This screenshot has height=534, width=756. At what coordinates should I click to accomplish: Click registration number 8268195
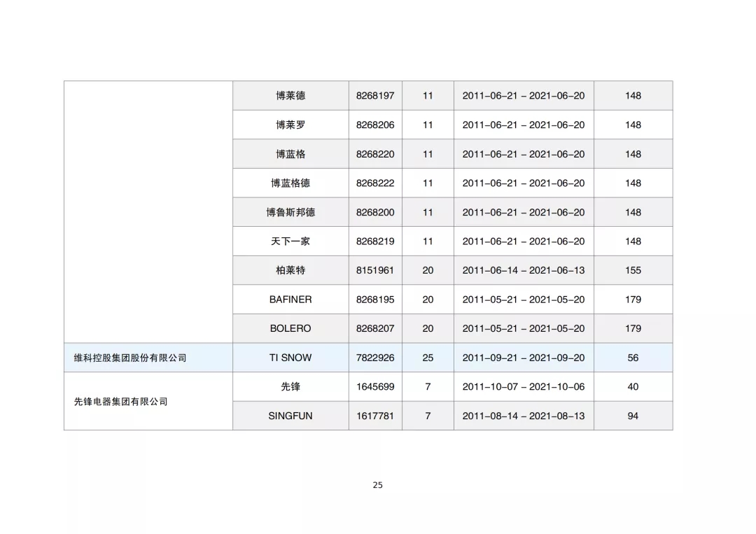pos(375,300)
